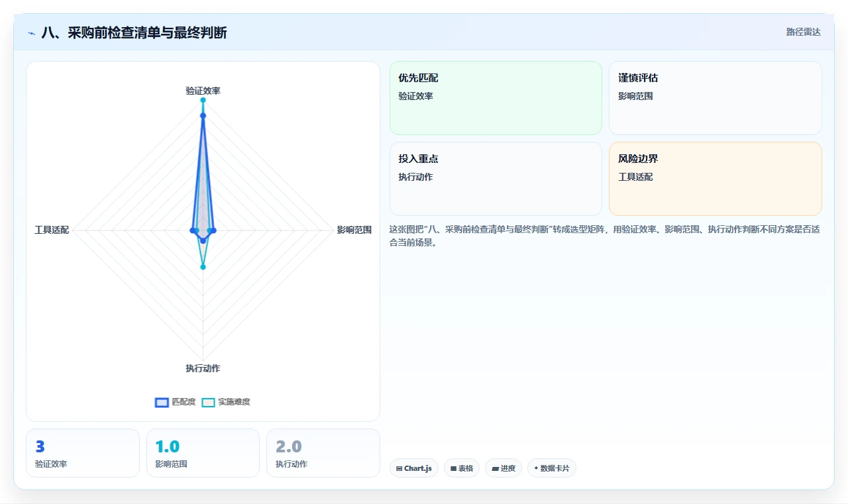The height and width of the screenshot is (504, 848).
Task: Click the 影响范围 text in the 谨慎评估 card
Action: pos(635,96)
